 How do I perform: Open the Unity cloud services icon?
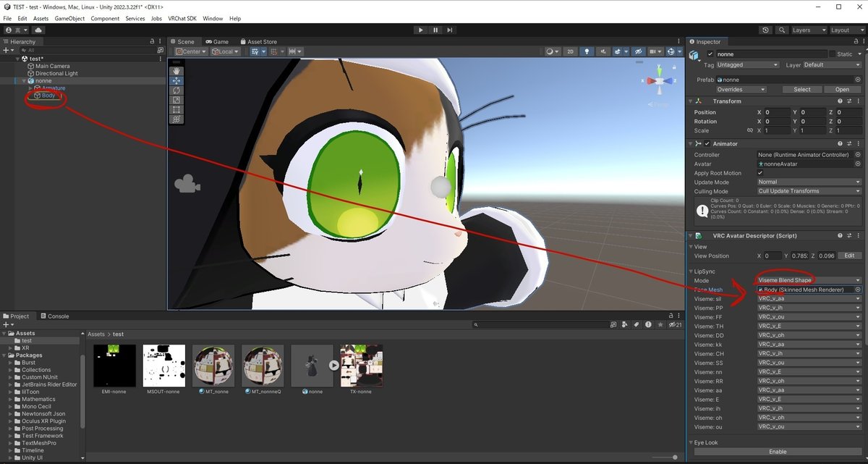point(38,30)
